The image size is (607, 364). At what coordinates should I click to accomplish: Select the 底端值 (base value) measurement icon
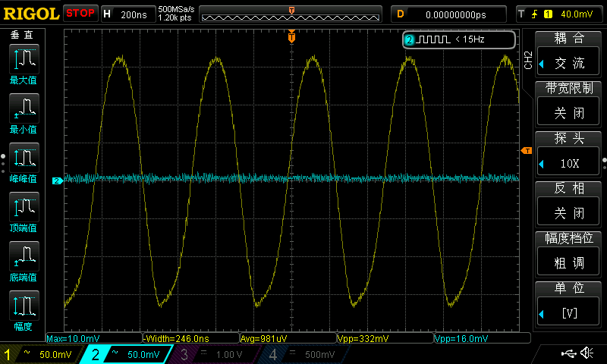click(x=24, y=256)
